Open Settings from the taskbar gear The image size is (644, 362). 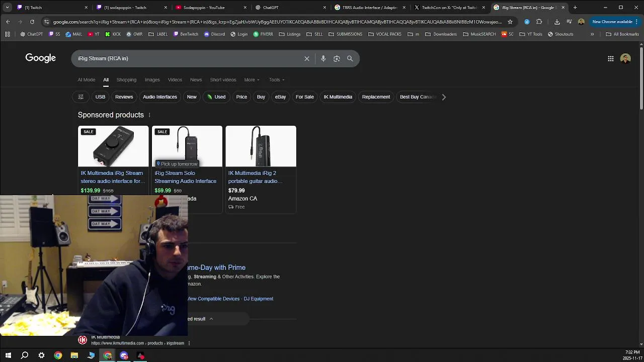pos(41,355)
